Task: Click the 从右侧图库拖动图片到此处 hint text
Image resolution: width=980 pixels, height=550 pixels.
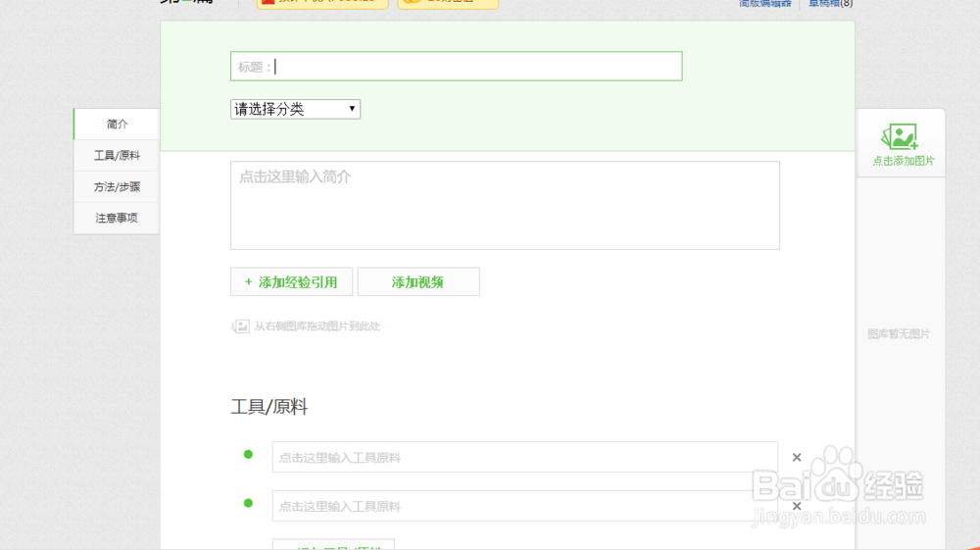Action: click(317, 326)
